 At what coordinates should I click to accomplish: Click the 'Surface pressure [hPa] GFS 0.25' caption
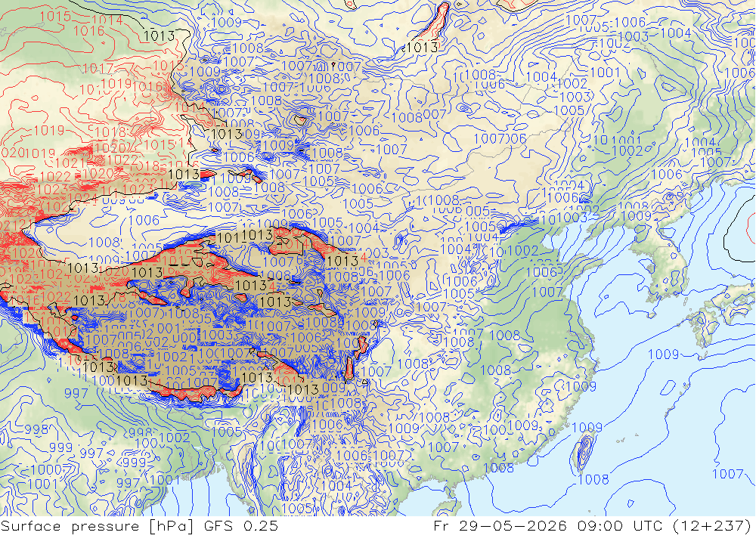pos(139,526)
